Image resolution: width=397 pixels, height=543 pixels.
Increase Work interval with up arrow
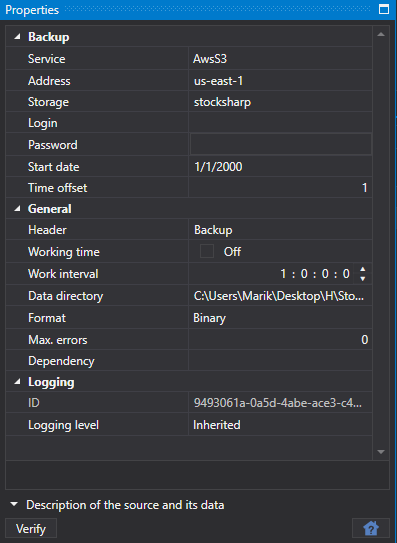click(362, 269)
